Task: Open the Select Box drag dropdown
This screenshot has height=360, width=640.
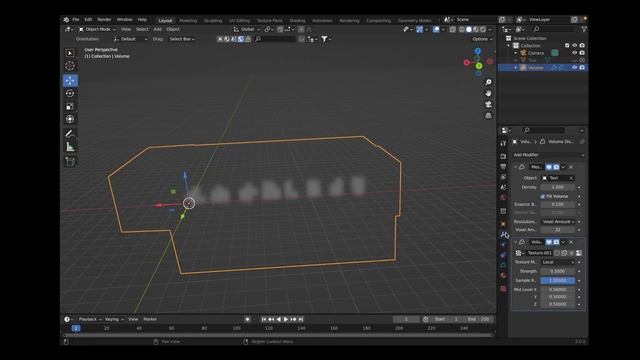Action: click(x=182, y=39)
